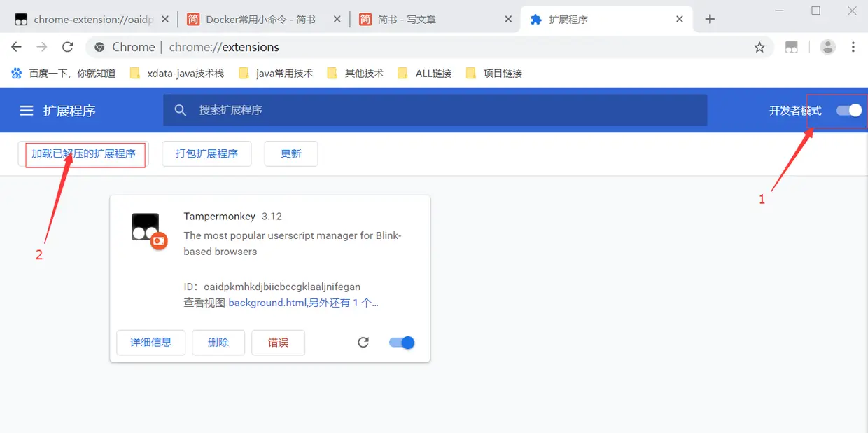Refresh the page using the reload icon
Image resolution: width=868 pixels, height=433 pixels.
click(x=67, y=47)
